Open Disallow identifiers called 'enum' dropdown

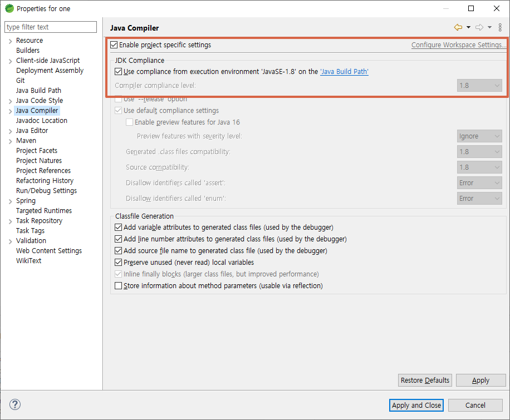[479, 199]
